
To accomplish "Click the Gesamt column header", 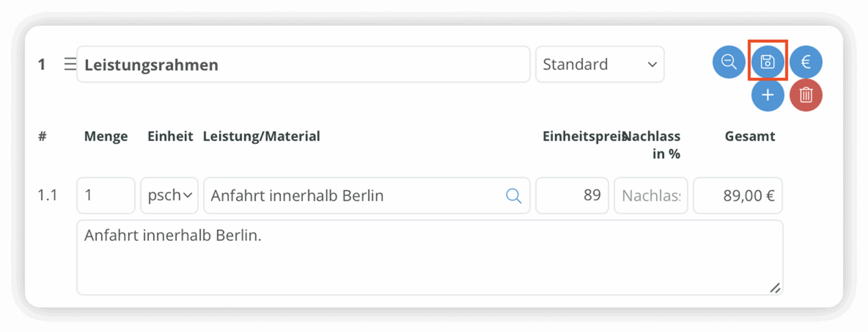I will point(750,136).
